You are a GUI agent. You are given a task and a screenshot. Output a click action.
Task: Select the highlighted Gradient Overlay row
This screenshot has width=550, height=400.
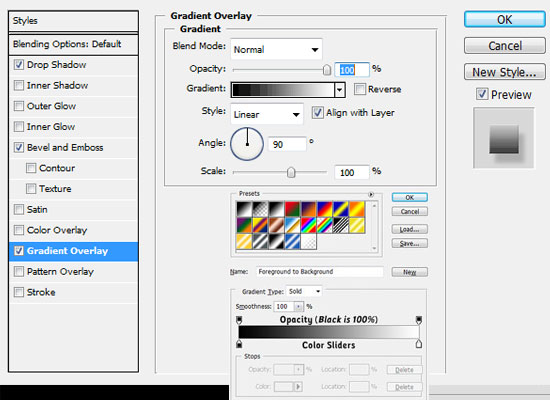73,251
